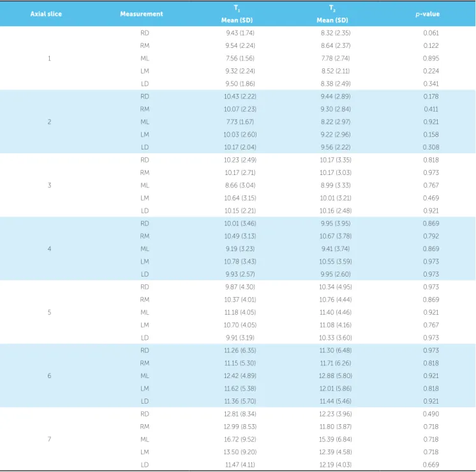Click the T2 value '10.76 (4.44)'
The image size is (476, 472).
click(336, 300)
